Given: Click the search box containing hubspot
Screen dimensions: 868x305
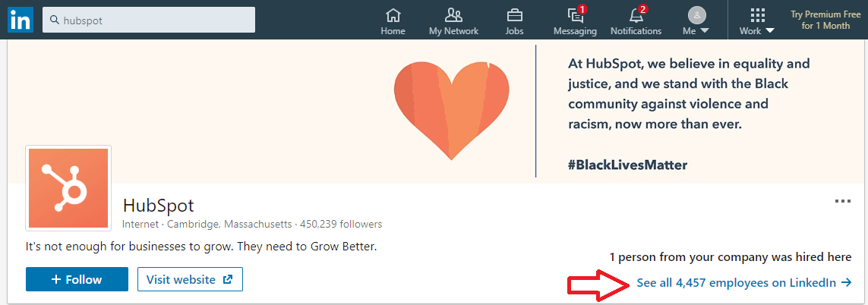Looking at the screenshot, I should [149, 20].
